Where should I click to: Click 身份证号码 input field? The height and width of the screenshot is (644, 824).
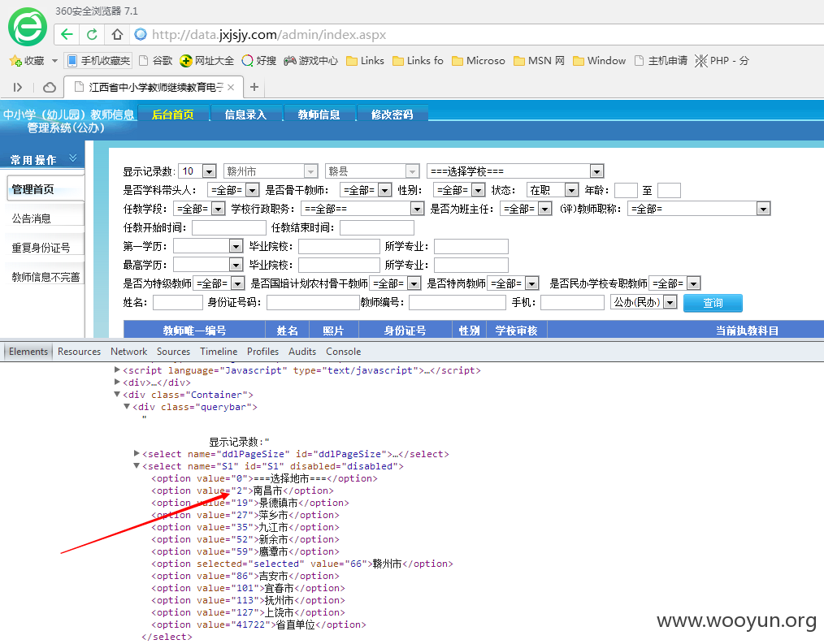point(313,303)
